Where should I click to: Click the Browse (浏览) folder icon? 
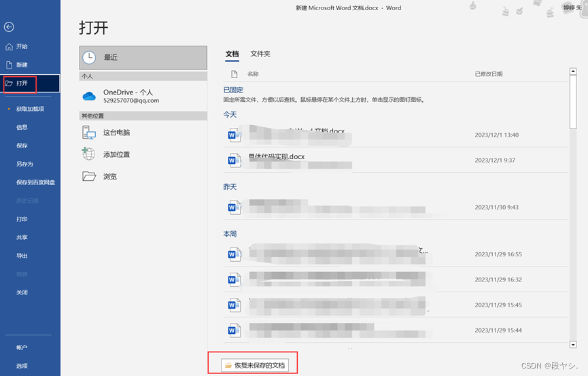pyautogui.click(x=89, y=176)
